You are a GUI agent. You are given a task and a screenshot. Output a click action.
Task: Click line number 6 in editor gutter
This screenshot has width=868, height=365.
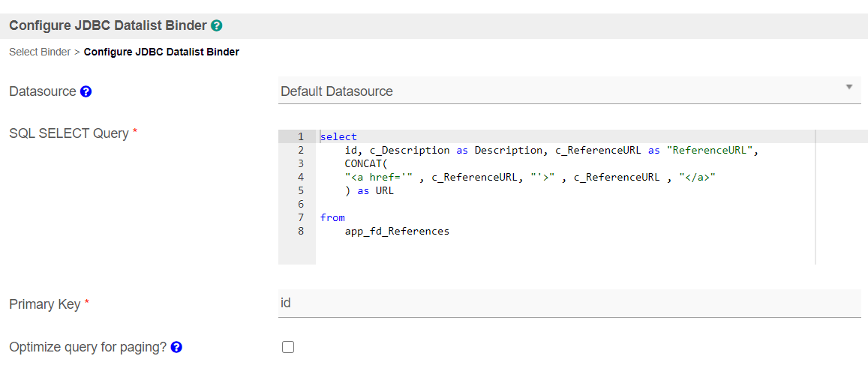tap(301, 204)
